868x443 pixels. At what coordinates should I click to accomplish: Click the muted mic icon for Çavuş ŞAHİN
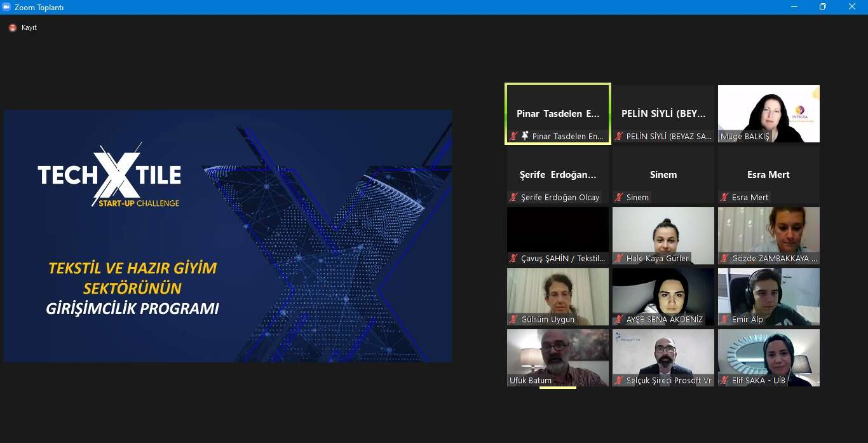[513, 258]
